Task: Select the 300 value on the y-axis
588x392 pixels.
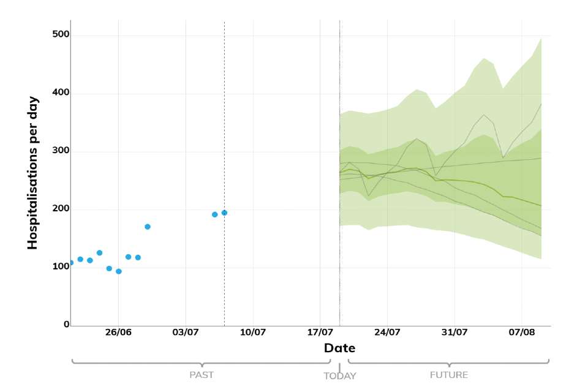Action: click(60, 151)
